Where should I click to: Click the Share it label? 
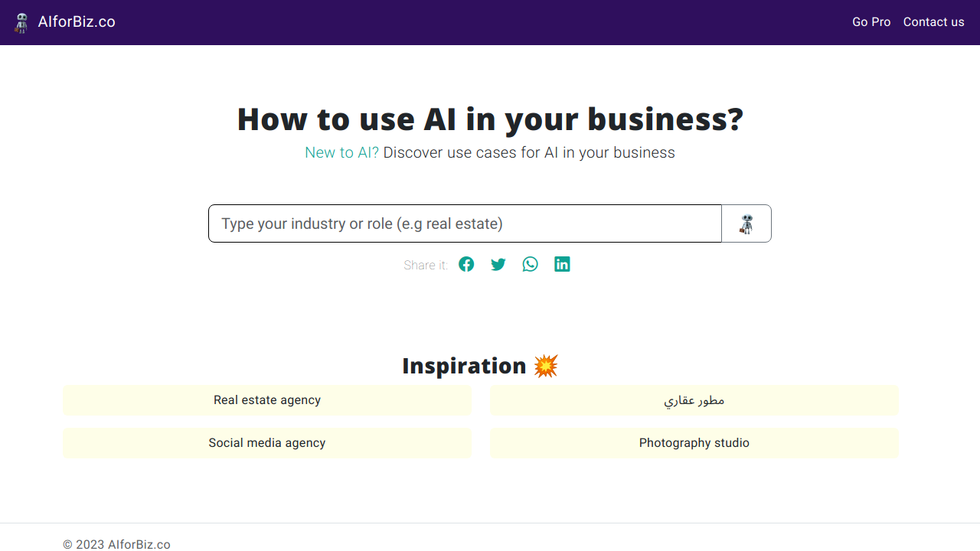(426, 265)
